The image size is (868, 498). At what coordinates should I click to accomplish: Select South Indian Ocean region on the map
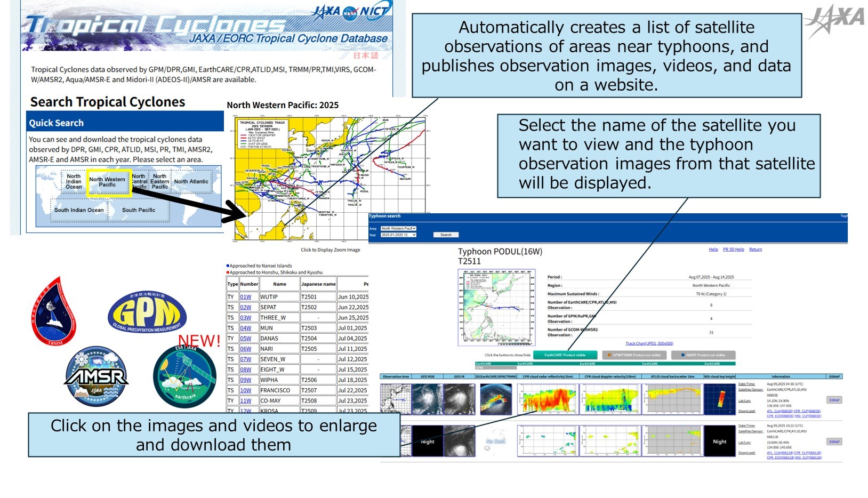79,210
